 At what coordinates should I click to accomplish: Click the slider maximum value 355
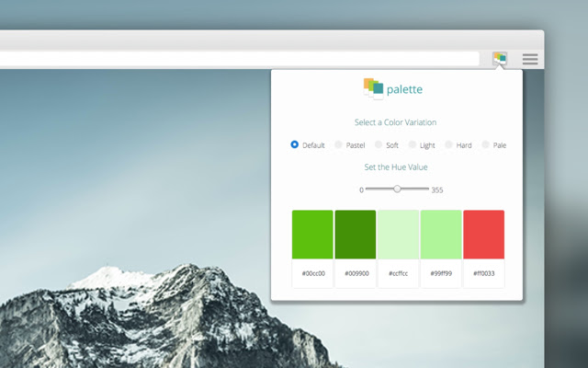tap(437, 190)
